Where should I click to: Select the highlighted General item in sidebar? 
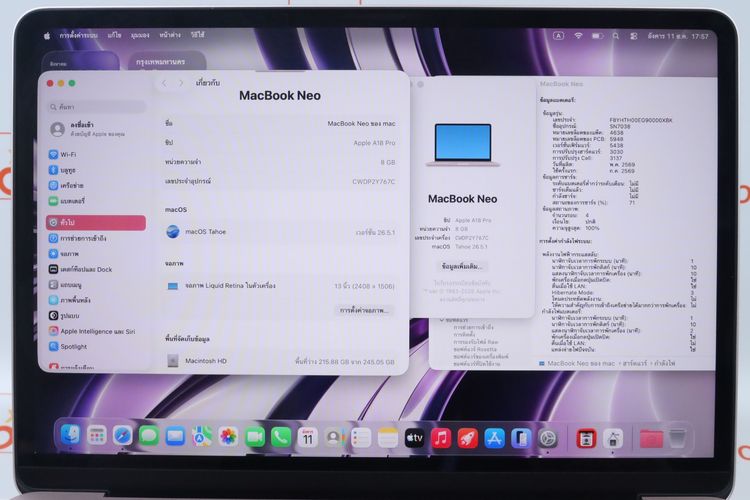[96, 222]
